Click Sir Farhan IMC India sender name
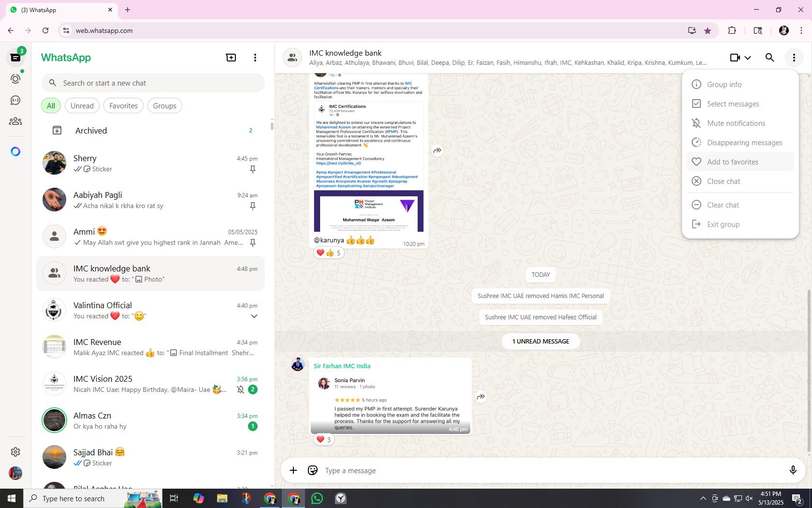The width and height of the screenshot is (812, 508). tap(342, 366)
